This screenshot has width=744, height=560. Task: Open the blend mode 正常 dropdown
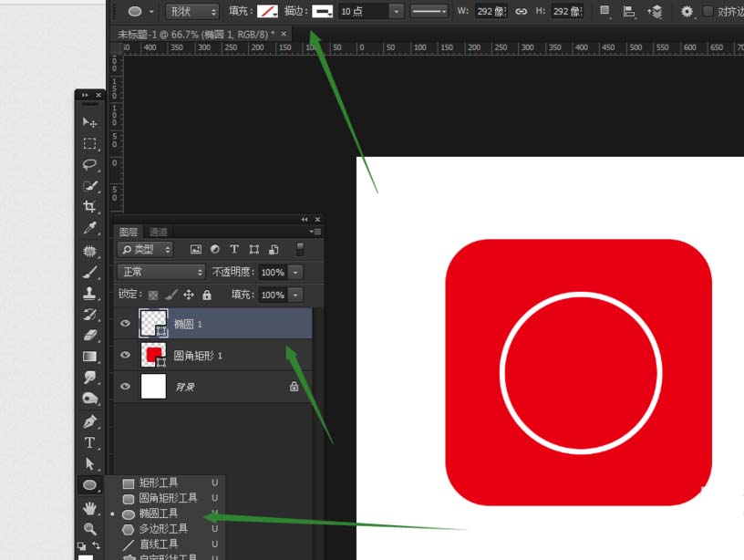(x=161, y=272)
